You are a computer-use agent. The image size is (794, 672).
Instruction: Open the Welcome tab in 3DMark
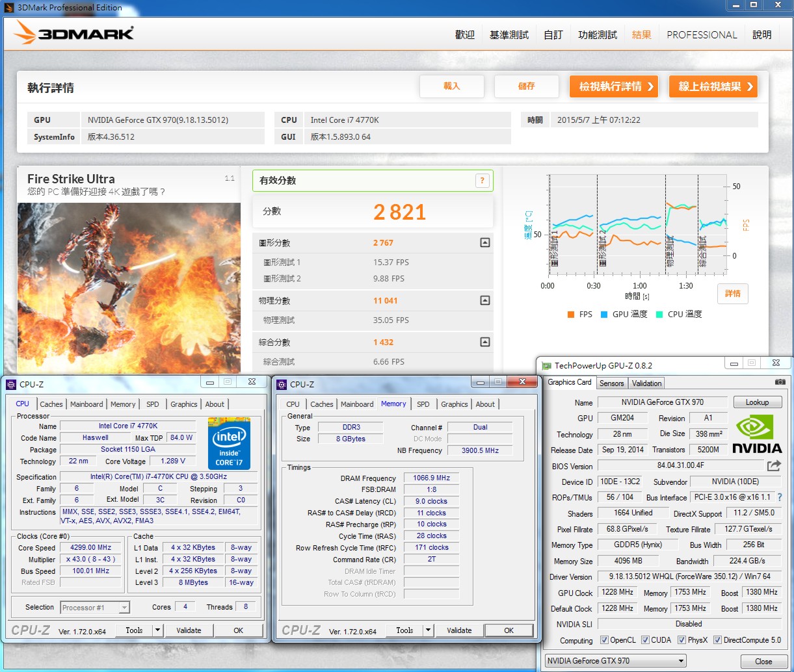click(x=465, y=34)
